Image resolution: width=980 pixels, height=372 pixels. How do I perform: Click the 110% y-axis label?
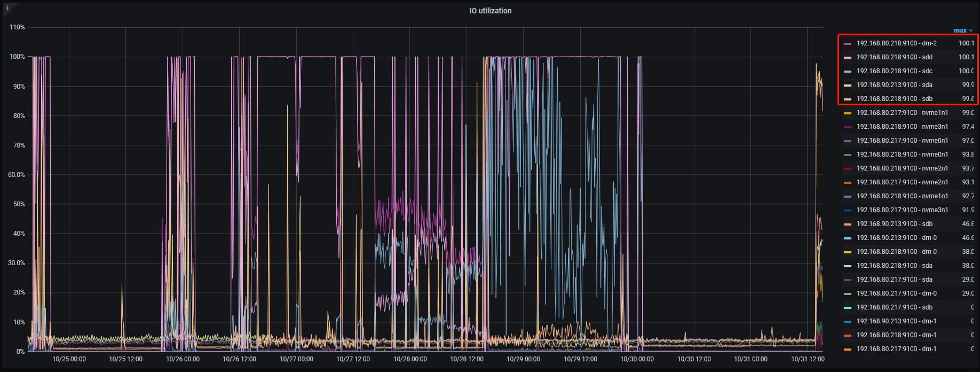pyautogui.click(x=18, y=27)
